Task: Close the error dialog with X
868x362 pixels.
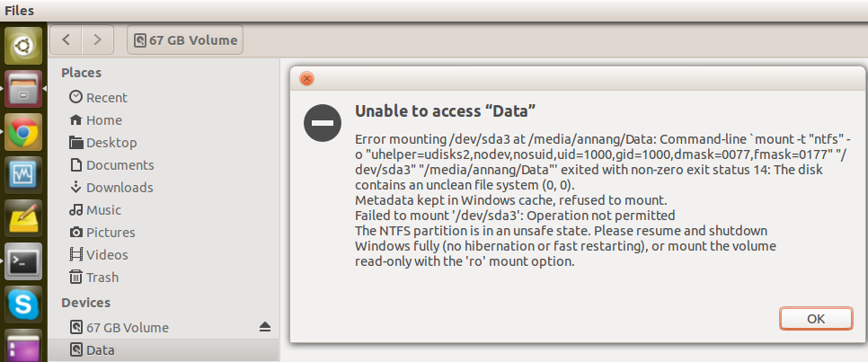Action: point(307,78)
